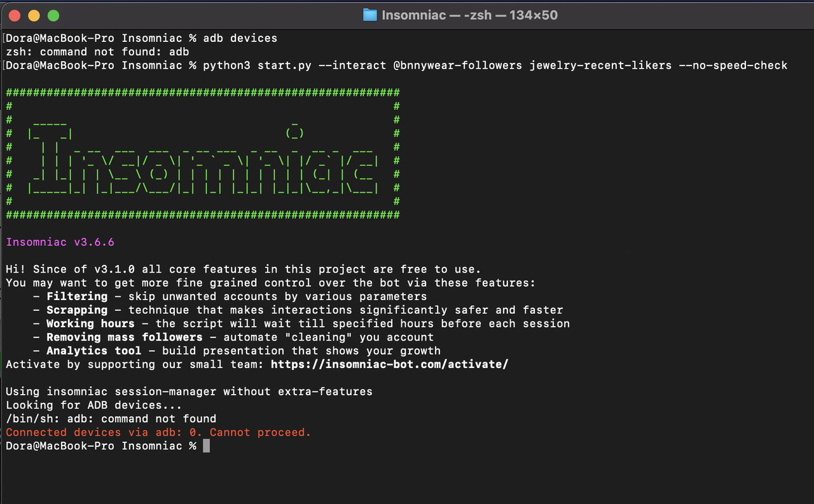
Task: Click the window title 'Insomniac — -zsh — 134×50'
Action: (469, 15)
